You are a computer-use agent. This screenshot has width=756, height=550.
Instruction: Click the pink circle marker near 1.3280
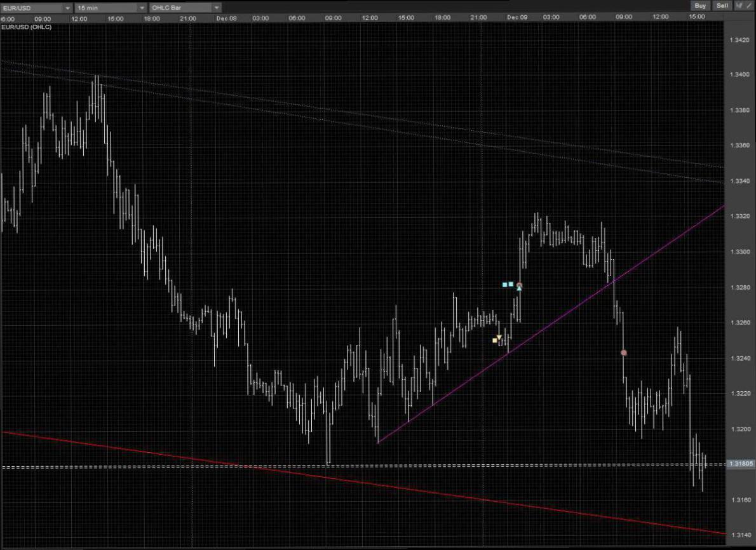click(519, 285)
